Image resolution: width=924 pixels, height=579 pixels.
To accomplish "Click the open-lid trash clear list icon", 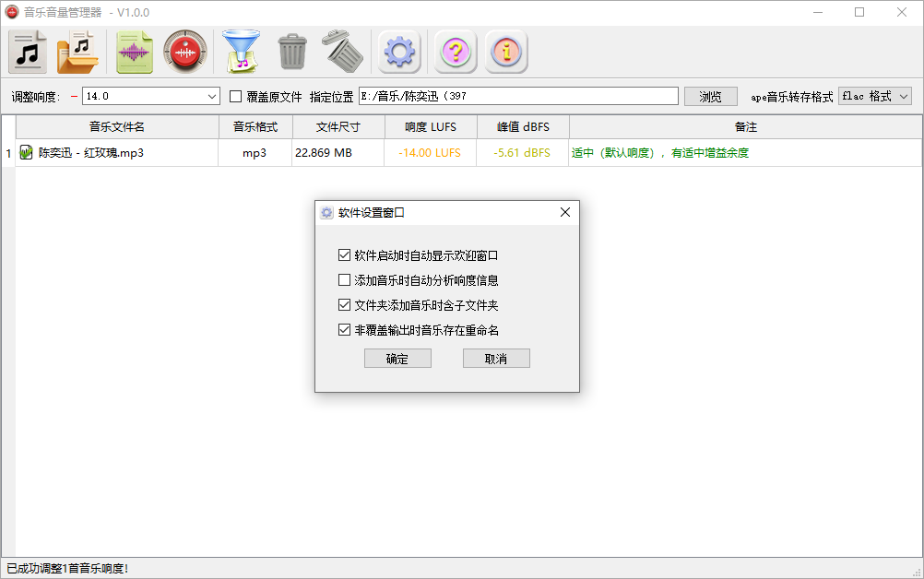I will click(x=342, y=52).
